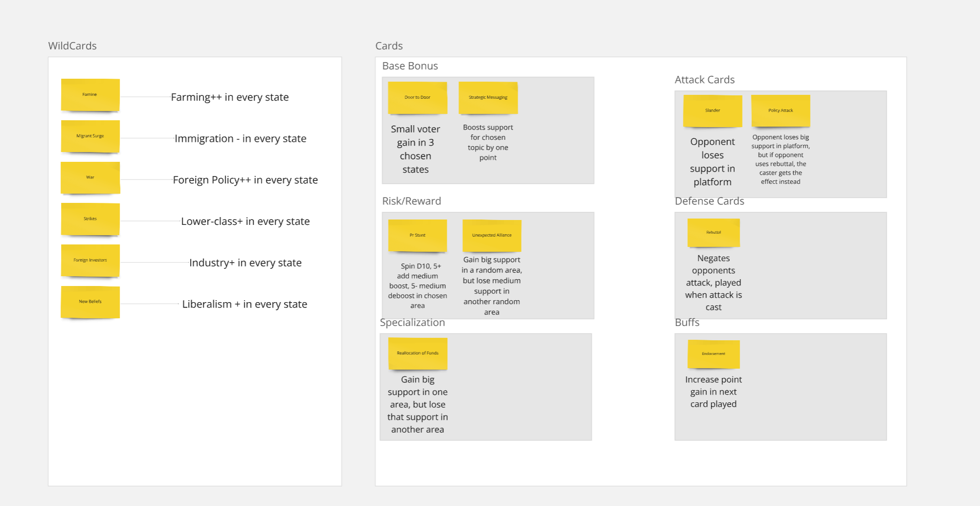Click the Unexpected Alliance sticky note
The image size is (980, 506).
(492, 235)
